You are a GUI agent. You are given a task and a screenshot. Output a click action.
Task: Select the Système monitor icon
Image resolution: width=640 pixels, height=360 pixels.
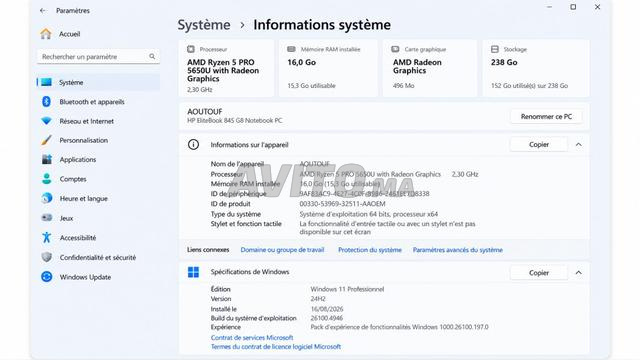pos(47,82)
